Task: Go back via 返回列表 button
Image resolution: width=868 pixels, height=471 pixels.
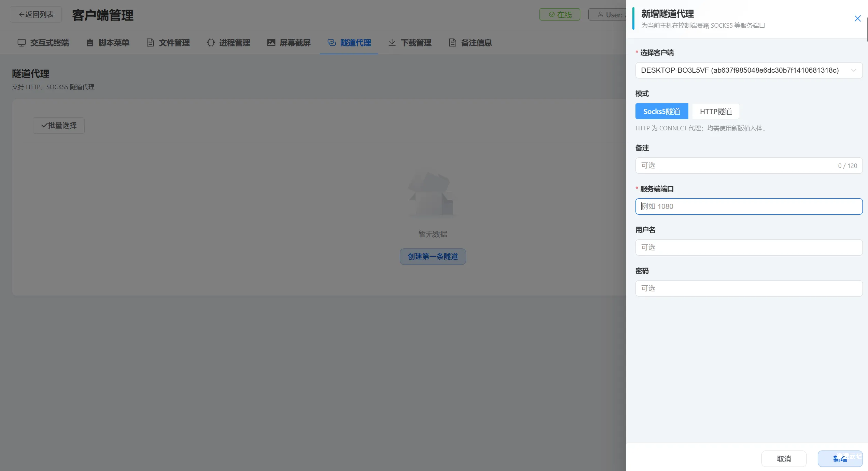Action: 36,14
